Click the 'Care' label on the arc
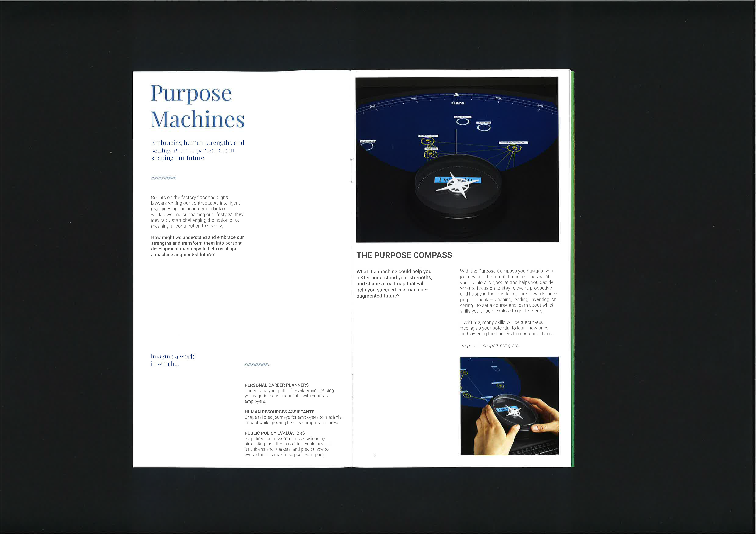Screen dimensions: 756x534 458,103
